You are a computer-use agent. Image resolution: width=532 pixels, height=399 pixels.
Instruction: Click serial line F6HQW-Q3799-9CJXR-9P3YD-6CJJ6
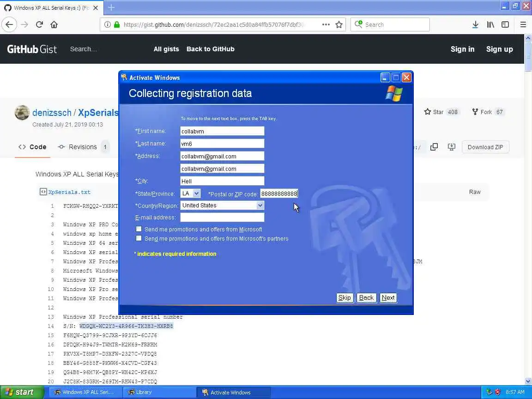tap(110, 335)
